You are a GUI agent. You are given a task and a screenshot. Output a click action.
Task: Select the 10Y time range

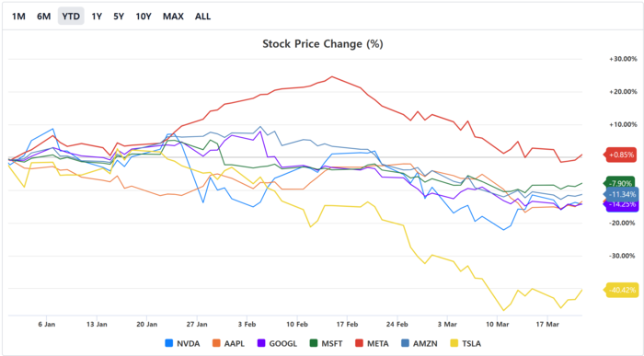tap(144, 17)
